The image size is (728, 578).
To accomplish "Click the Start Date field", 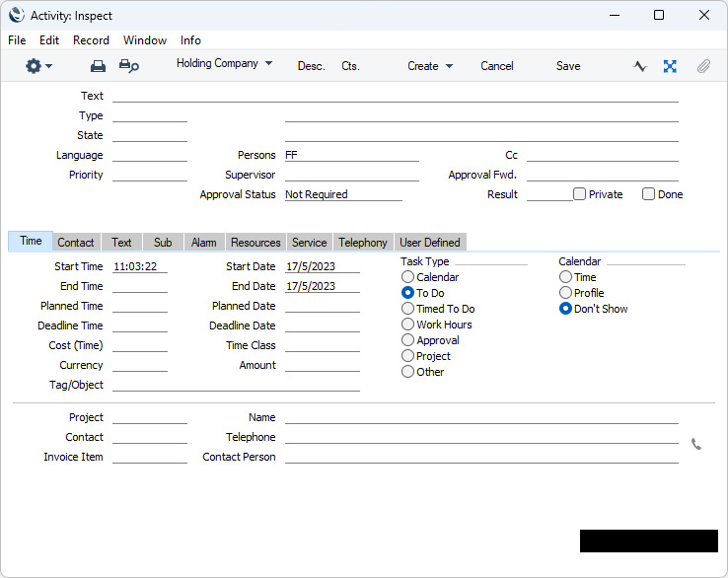I will pos(323,266).
